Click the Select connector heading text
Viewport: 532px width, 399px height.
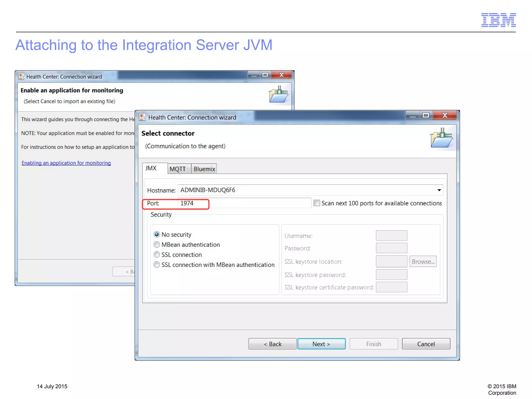click(x=168, y=133)
